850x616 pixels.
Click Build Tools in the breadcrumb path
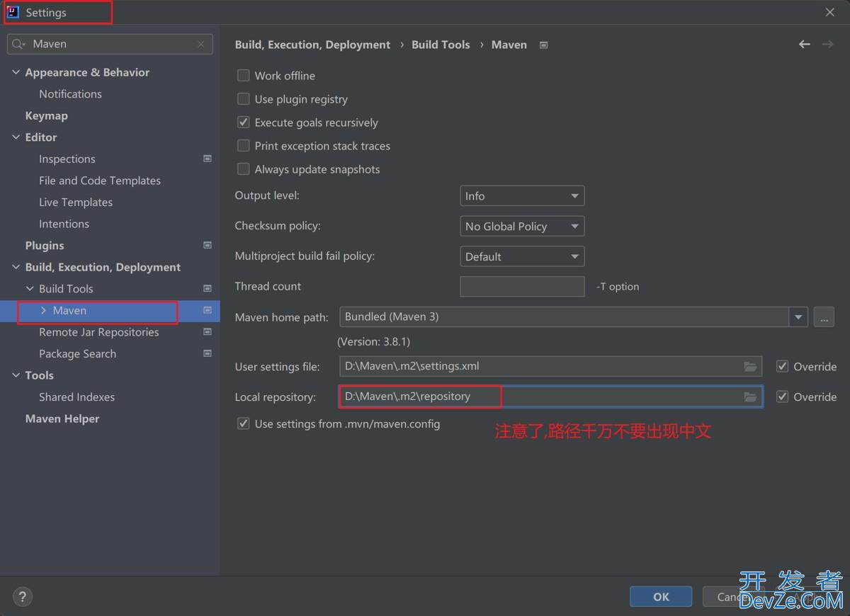[441, 44]
